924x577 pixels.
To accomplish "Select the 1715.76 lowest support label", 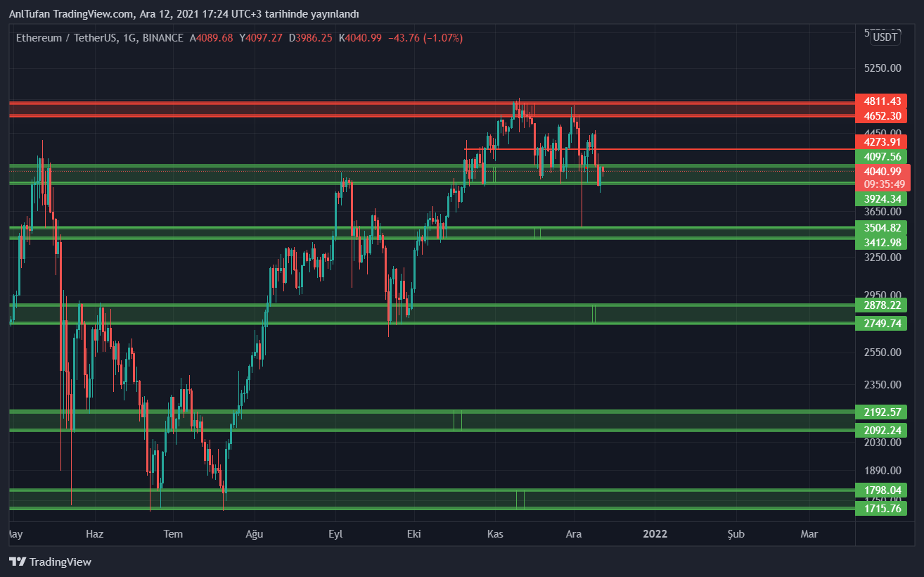I will [880, 508].
